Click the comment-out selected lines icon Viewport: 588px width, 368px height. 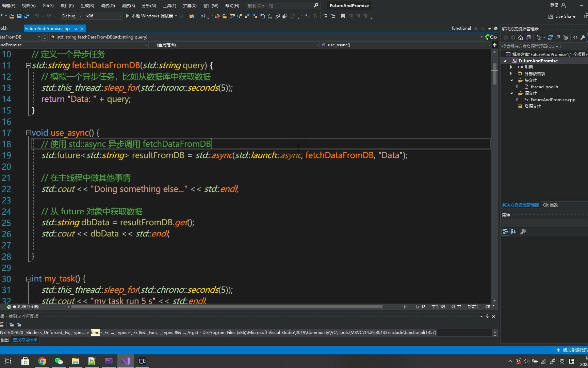click(325, 16)
